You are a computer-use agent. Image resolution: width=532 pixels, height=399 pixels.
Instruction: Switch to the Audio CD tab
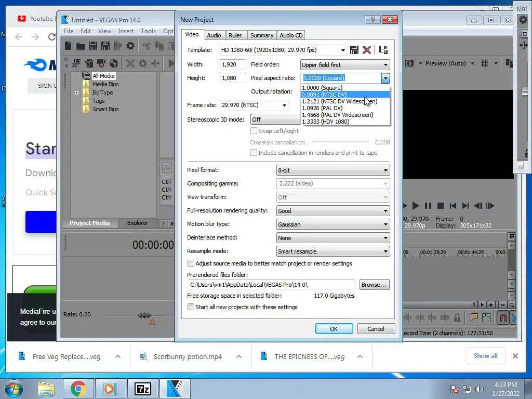click(x=291, y=35)
